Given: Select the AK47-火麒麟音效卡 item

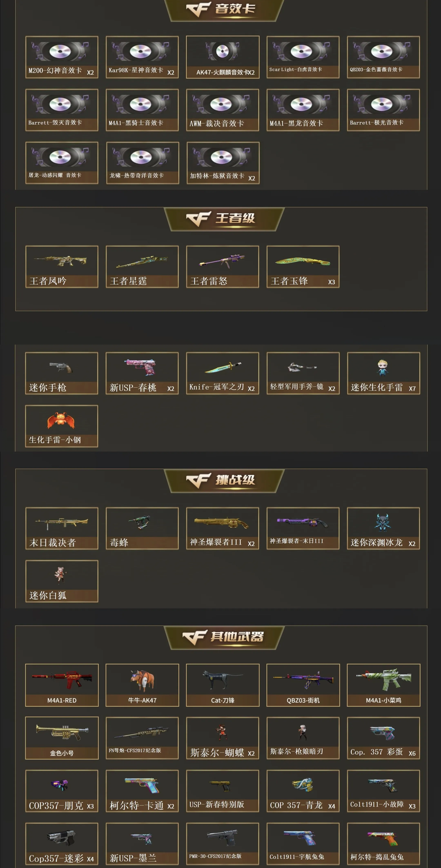Looking at the screenshot, I should click(223, 57).
